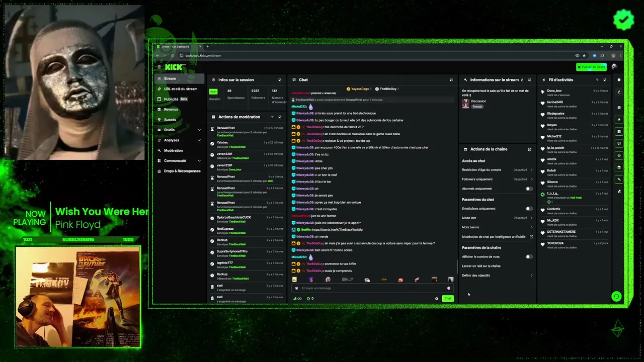644x362 pixels.
Task: Click DETERNIKETAMERE in activity feed
Action: point(561,232)
